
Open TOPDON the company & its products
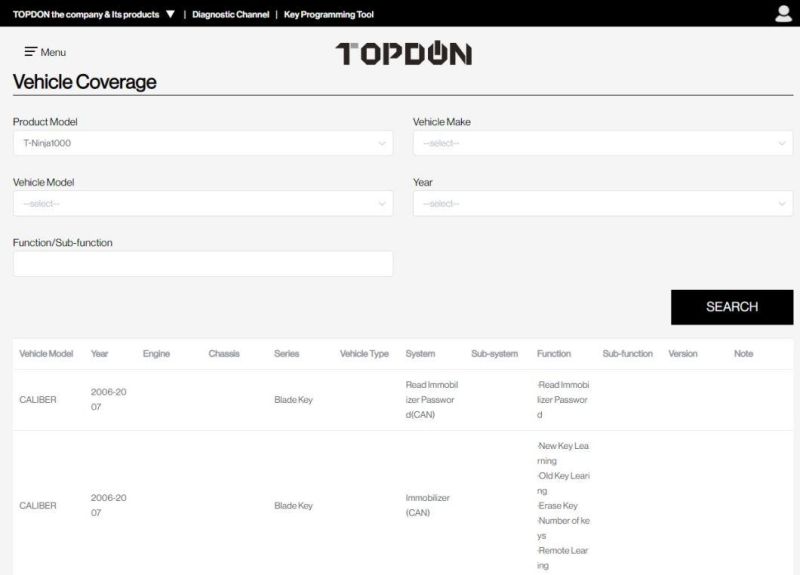tap(86, 14)
